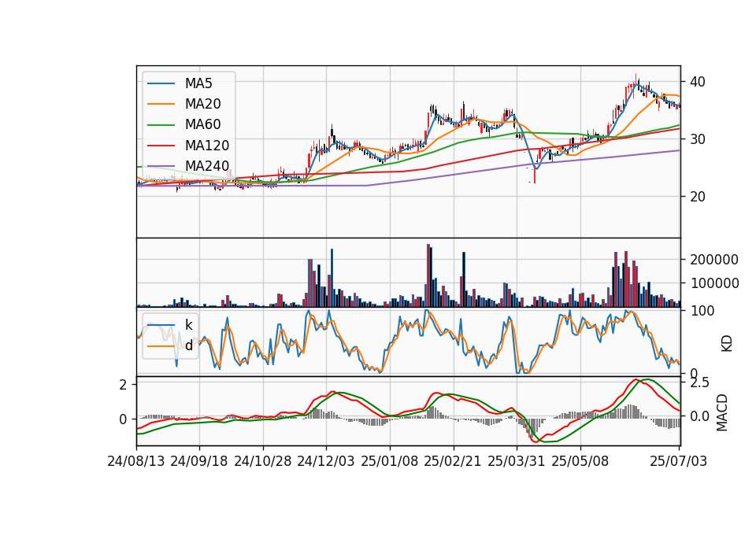The image size is (756, 543).
Task: Click the 24/09/18 date axis label
Action: pos(199,461)
